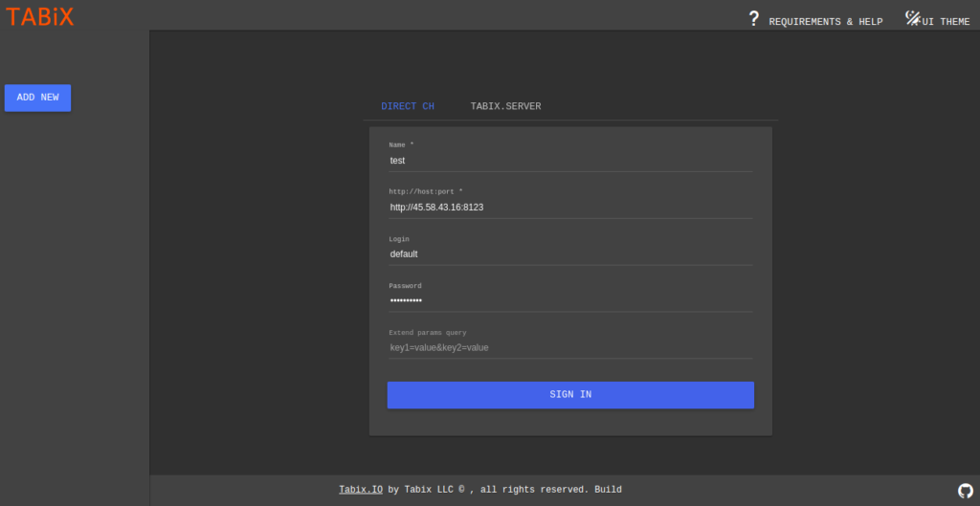Click the Extend params query field

coord(570,348)
